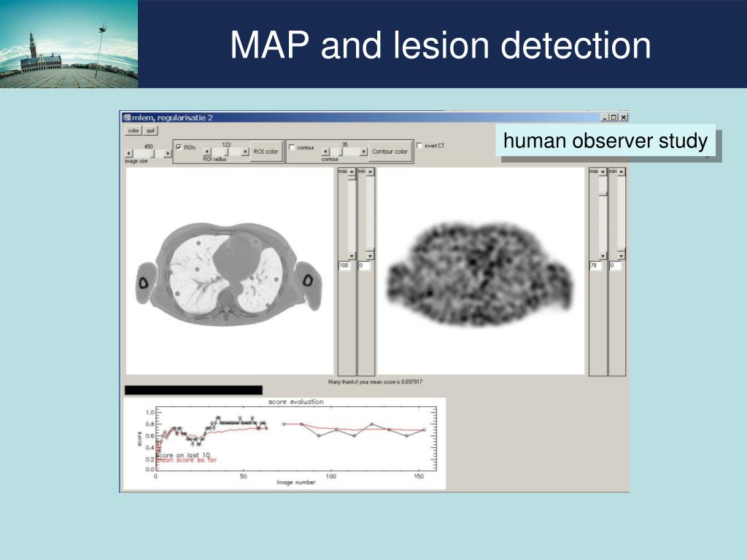Click the color button
This screenshot has width=747, height=560.
133,131
